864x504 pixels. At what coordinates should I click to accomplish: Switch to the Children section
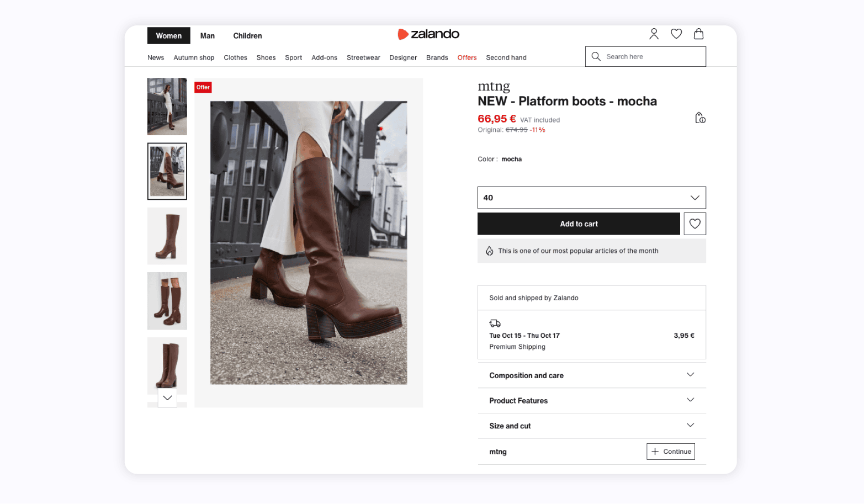point(247,35)
